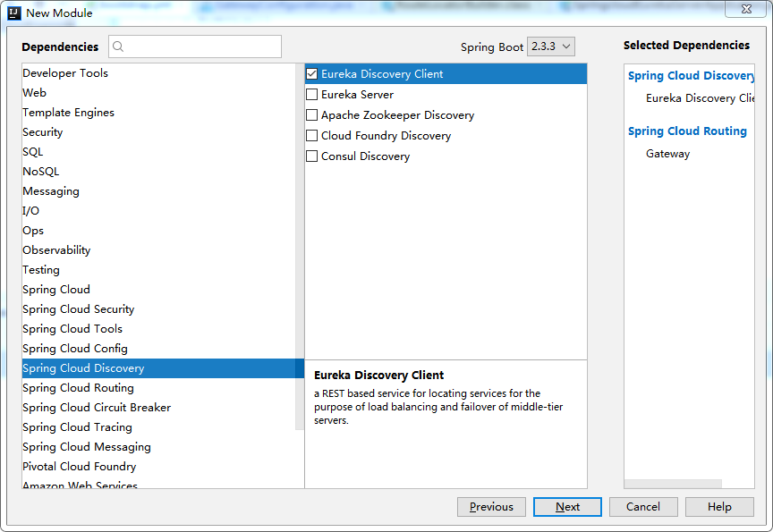Image resolution: width=773 pixels, height=532 pixels.
Task: Open Help for this dialog
Action: pyautogui.click(x=719, y=507)
